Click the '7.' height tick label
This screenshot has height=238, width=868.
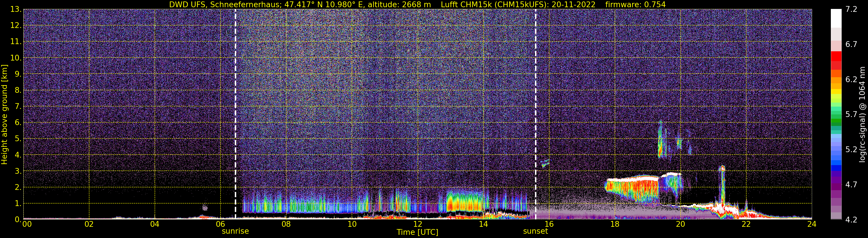[18, 107]
